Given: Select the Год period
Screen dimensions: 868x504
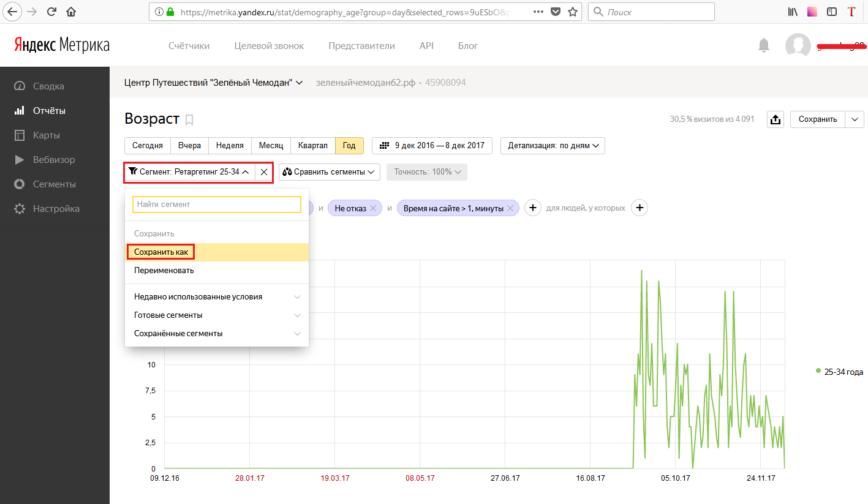Looking at the screenshot, I should coord(349,146).
